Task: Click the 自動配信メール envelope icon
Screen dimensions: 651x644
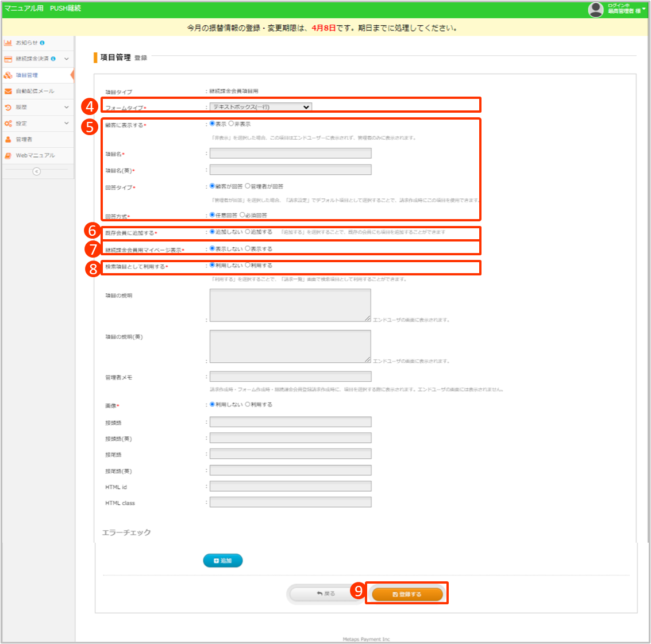Action: point(8,91)
